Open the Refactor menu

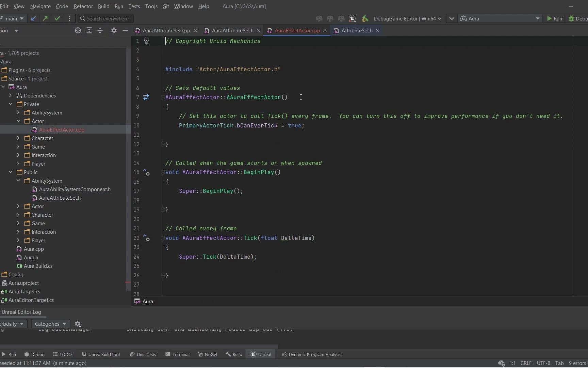pyautogui.click(x=83, y=6)
